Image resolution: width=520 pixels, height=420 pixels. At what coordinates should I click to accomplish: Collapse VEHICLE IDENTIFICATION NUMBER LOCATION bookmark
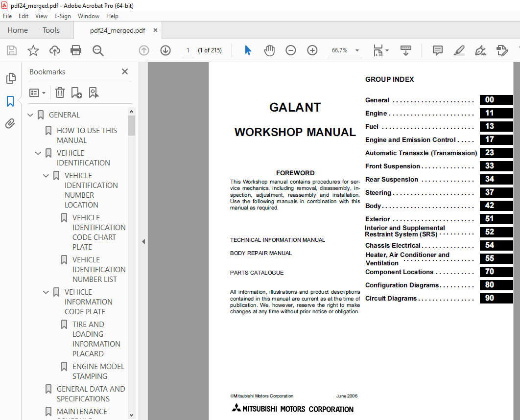coord(46,176)
